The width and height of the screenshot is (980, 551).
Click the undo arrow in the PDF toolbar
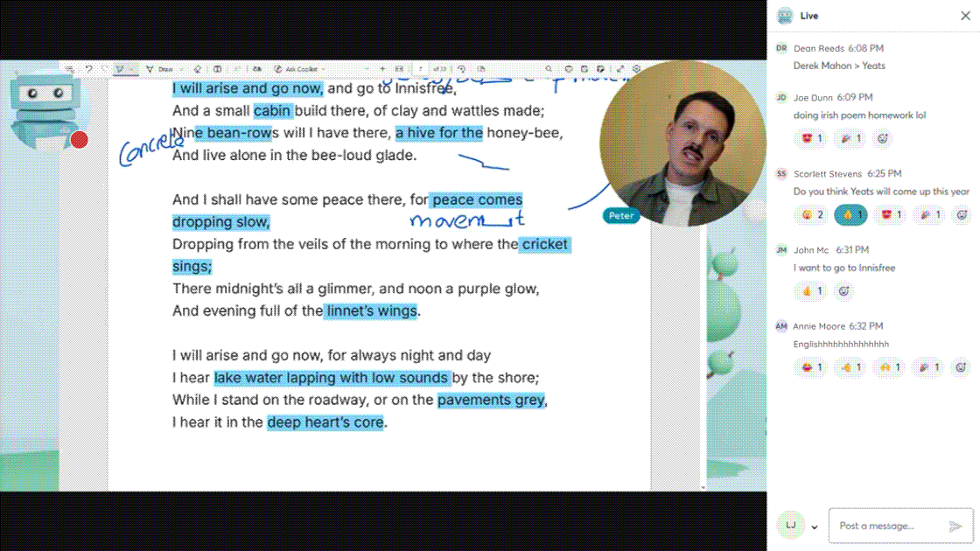[88, 69]
